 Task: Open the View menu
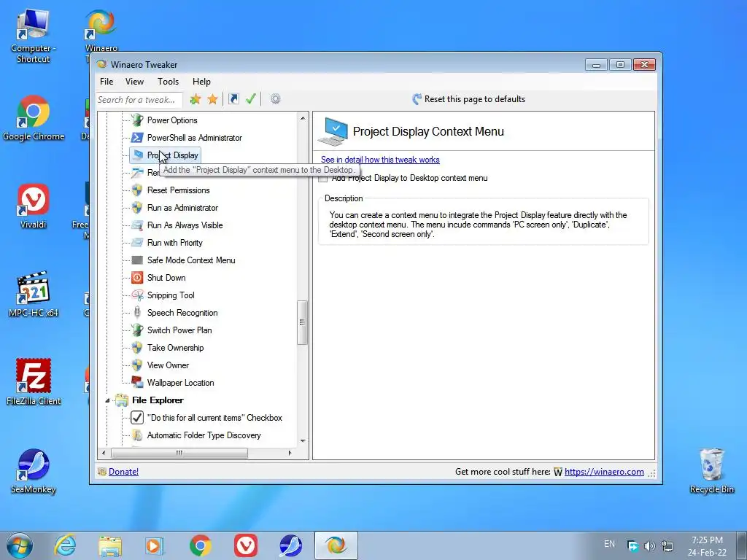click(134, 82)
